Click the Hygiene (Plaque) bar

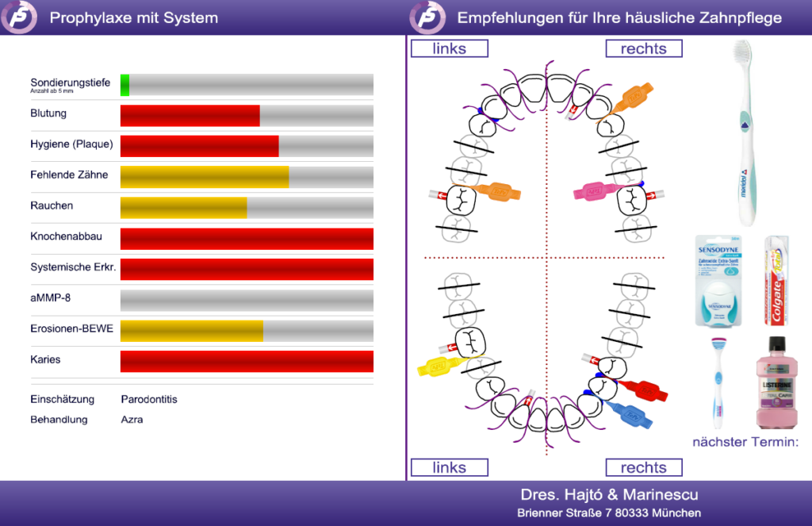(x=199, y=146)
